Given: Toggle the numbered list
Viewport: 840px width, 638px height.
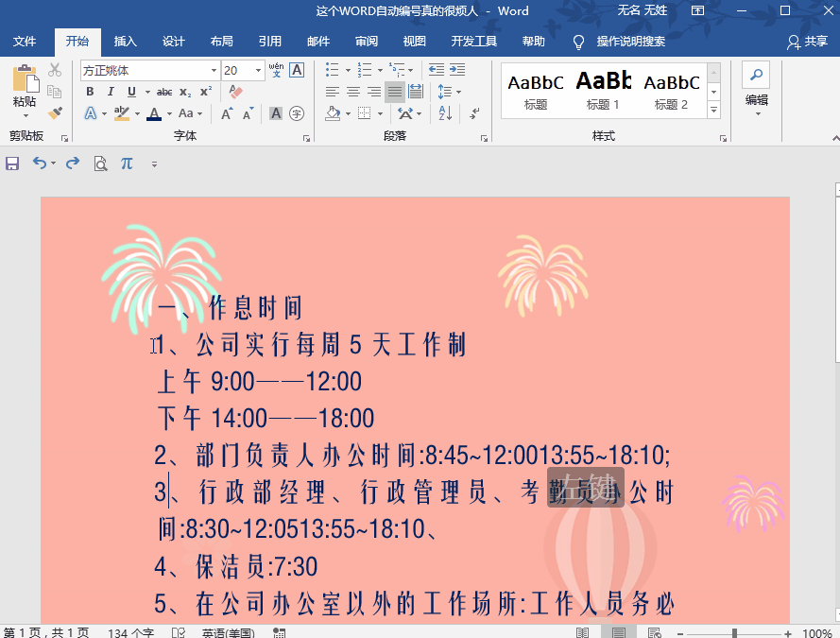Looking at the screenshot, I should point(364,69).
